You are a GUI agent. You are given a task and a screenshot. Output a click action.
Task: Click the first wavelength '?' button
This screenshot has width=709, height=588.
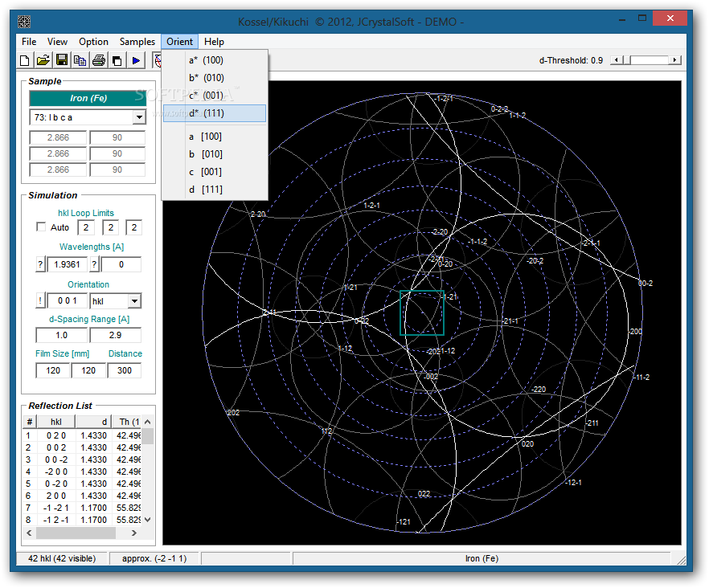pyautogui.click(x=40, y=264)
